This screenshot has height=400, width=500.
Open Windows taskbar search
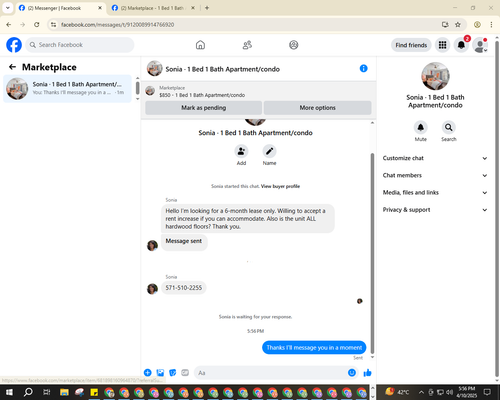point(28,392)
